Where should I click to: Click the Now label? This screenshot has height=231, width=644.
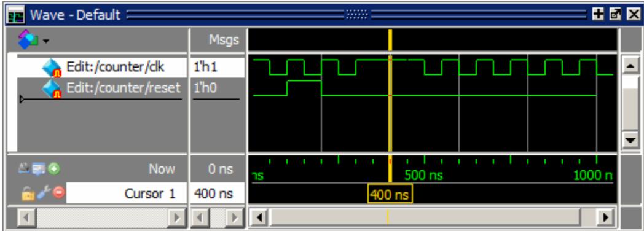162,168
